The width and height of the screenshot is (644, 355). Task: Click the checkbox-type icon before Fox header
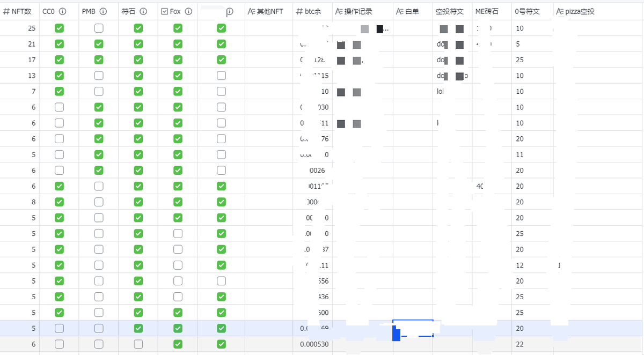click(x=165, y=11)
